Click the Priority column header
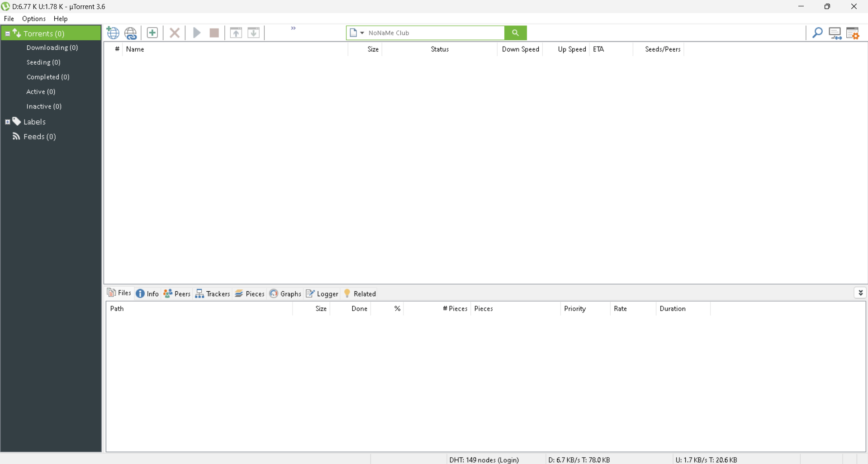This screenshot has height=464, width=868. tap(585, 308)
